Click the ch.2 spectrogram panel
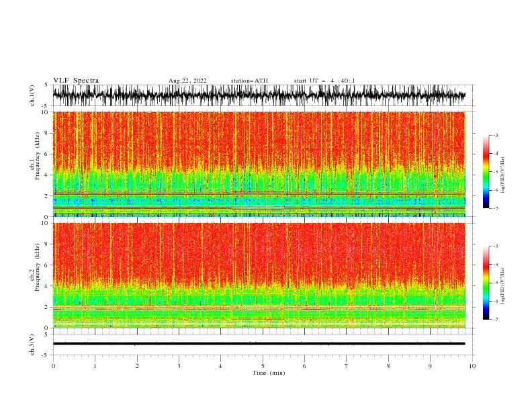The image size is (532, 411). pos(259,275)
